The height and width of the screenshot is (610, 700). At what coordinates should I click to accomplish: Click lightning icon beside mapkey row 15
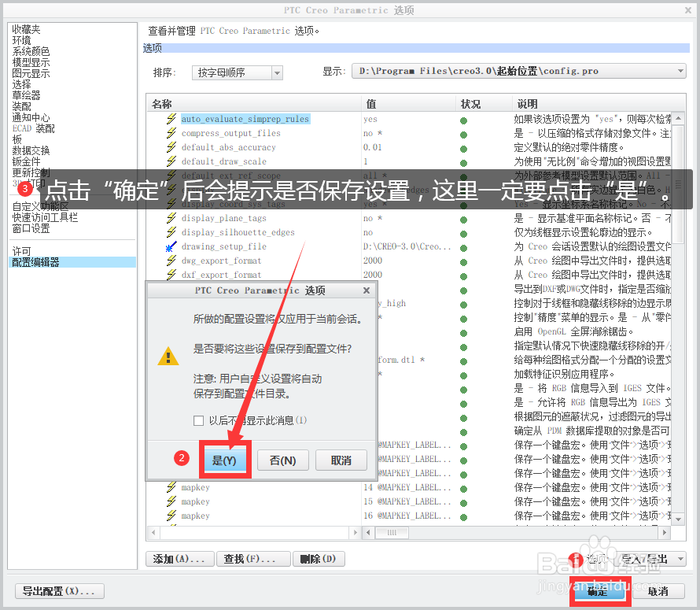171,501
